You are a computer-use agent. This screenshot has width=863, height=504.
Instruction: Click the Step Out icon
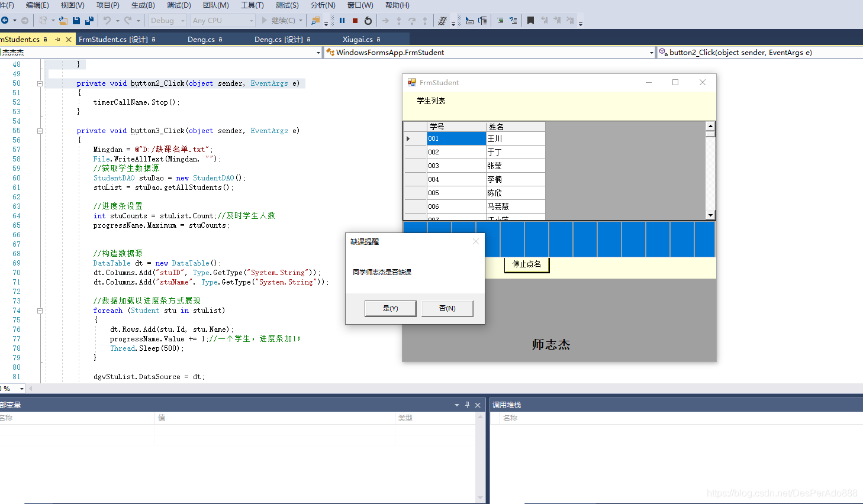coord(425,21)
